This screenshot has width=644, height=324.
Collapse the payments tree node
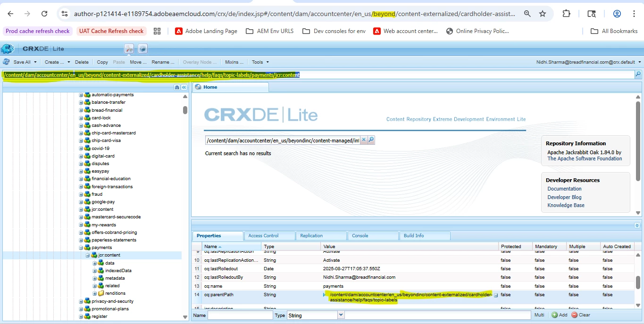tap(81, 248)
